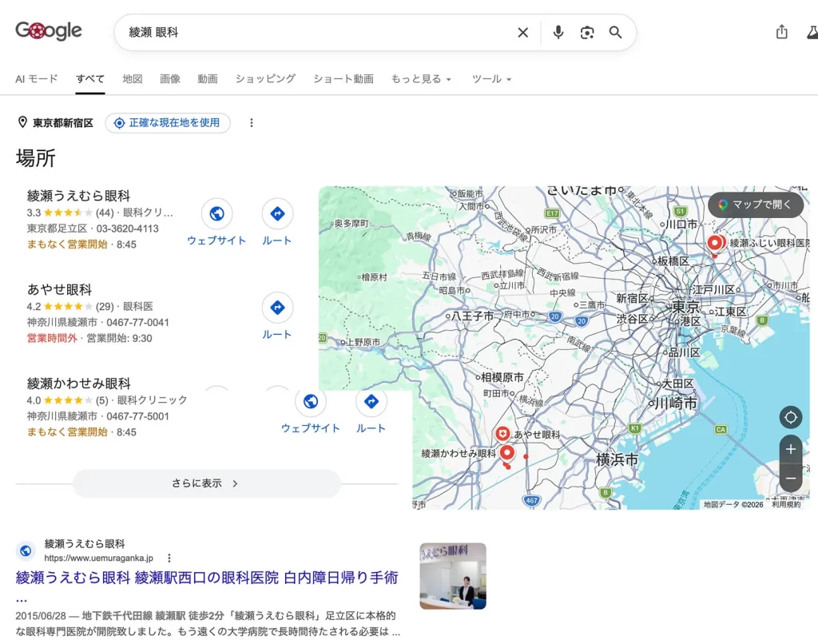The width and height of the screenshot is (818, 644).
Task: Click globe favicon of 綾瀬うえむら眼科 result
Action: pyautogui.click(x=26, y=551)
